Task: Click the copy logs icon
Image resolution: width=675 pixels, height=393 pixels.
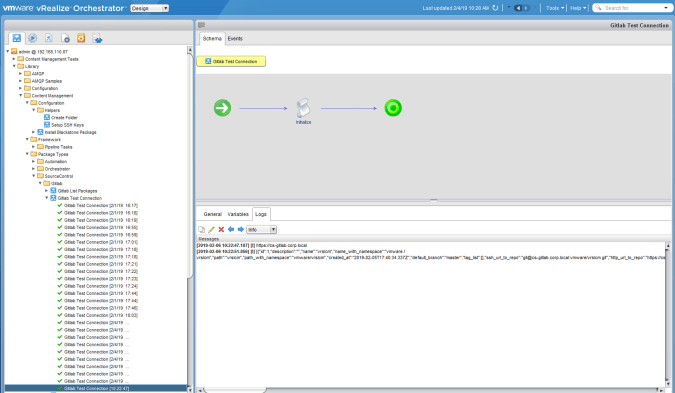Action: (x=201, y=229)
